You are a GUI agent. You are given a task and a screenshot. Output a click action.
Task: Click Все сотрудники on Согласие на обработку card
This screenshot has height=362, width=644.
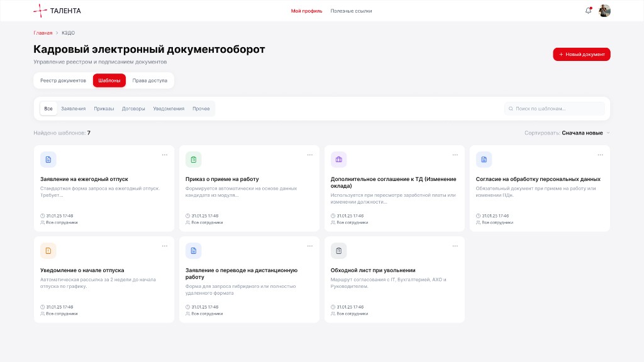click(497, 222)
